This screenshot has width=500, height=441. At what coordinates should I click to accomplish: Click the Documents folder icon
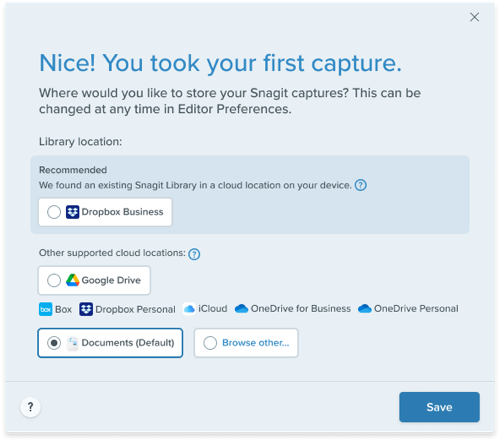tap(72, 343)
